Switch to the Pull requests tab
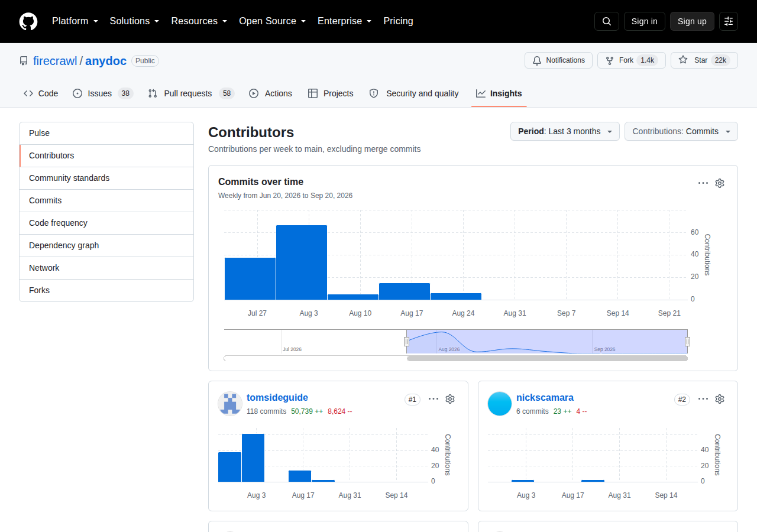Screen dimensions: 757x532 pos(191,93)
